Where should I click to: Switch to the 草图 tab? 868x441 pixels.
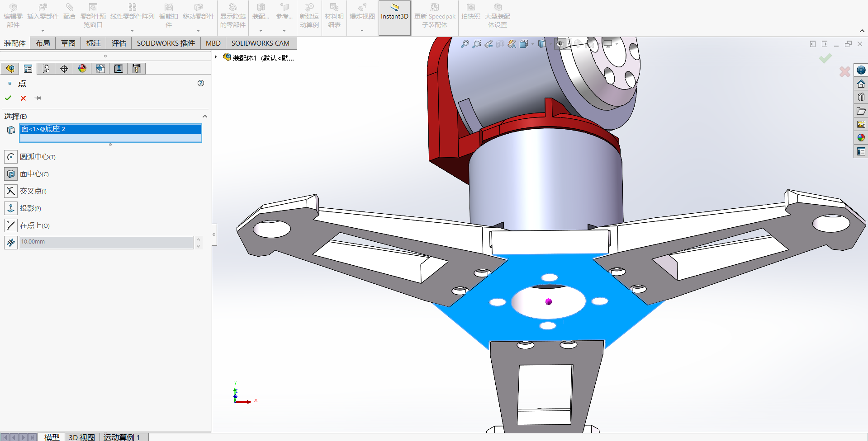coord(68,43)
